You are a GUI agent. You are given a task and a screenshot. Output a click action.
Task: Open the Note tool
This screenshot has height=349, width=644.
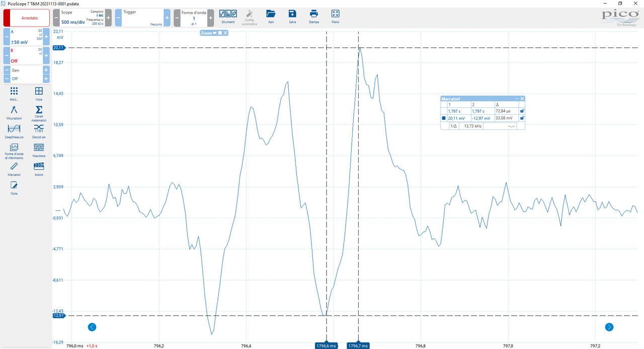14,188
